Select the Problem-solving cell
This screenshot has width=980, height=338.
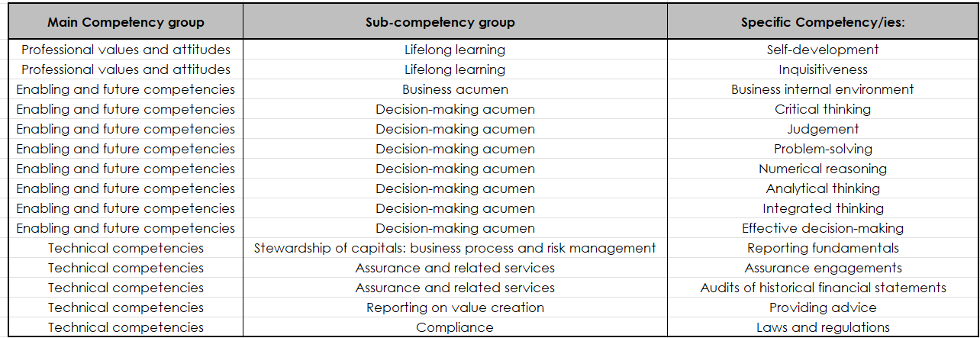[823, 149]
